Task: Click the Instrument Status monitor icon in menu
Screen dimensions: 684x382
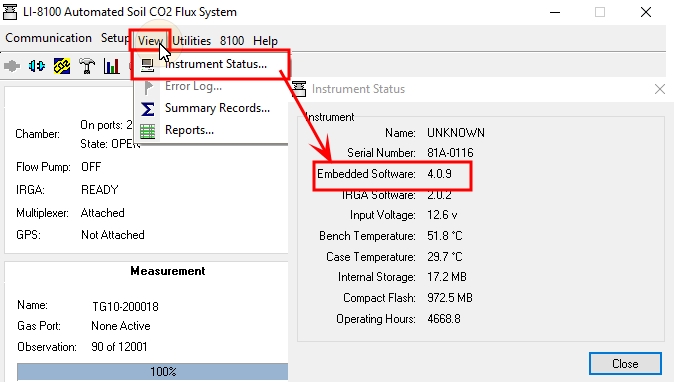Action: [x=147, y=65]
